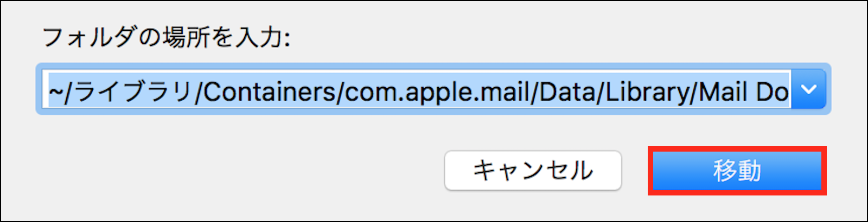Click the tilde at the path start
The width and height of the screenshot is (868, 222).
(x=56, y=92)
